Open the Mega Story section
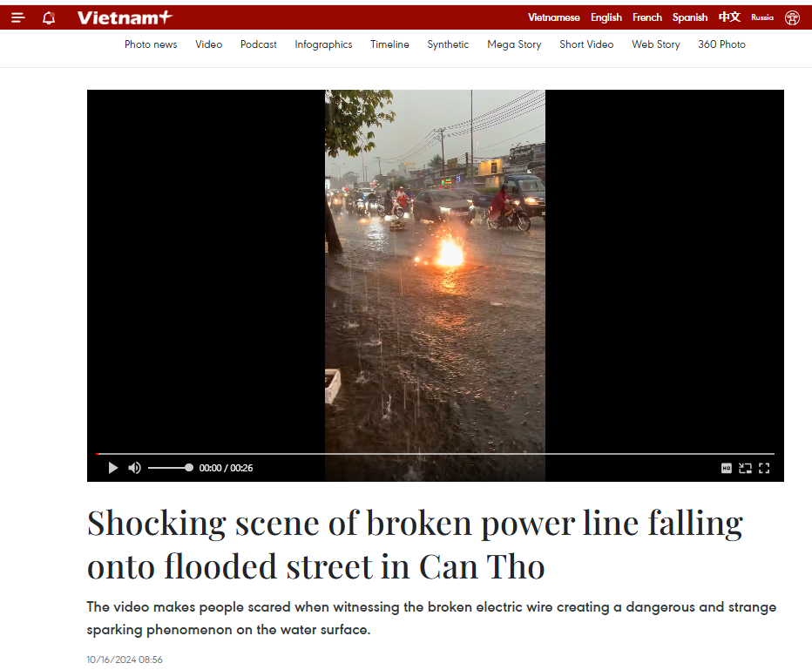The width and height of the screenshot is (812, 670). 514,44
